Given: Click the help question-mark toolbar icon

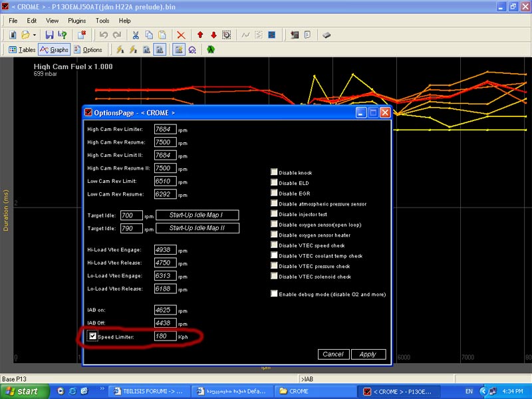Looking at the screenshot, I should pos(62,35).
